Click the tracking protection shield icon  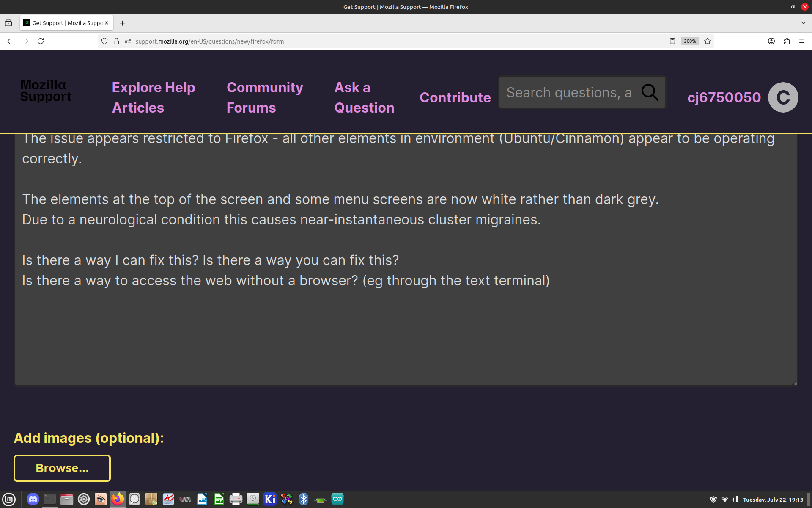104,41
